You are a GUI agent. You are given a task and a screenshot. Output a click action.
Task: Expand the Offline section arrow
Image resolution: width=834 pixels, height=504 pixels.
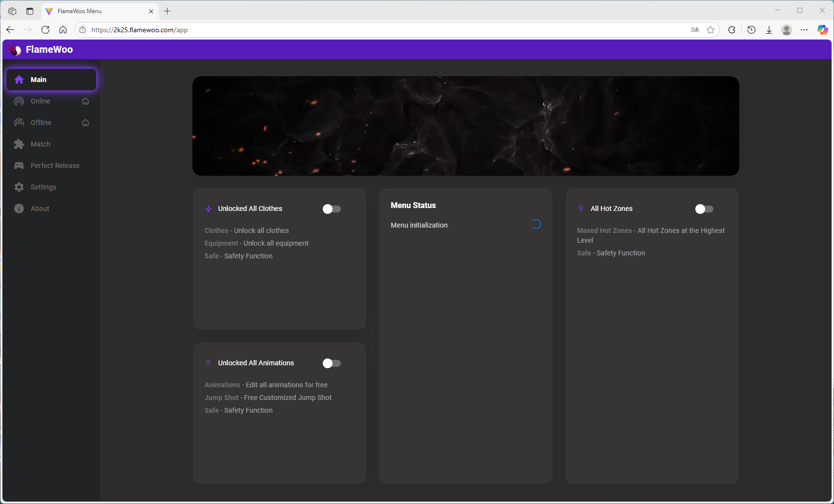[x=85, y=123]
